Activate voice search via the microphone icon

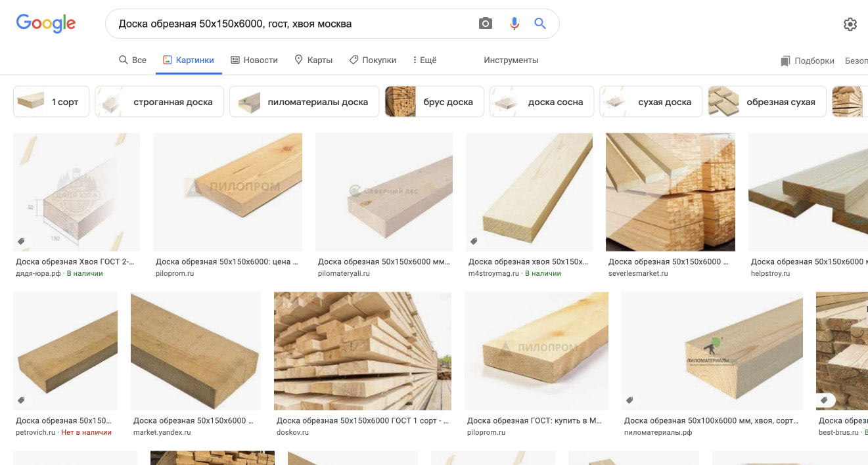pos(514,22)
